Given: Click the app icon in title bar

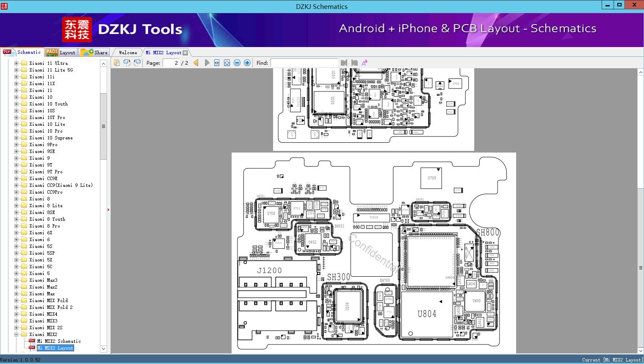Looking at the screenshot, I should 4,6.
